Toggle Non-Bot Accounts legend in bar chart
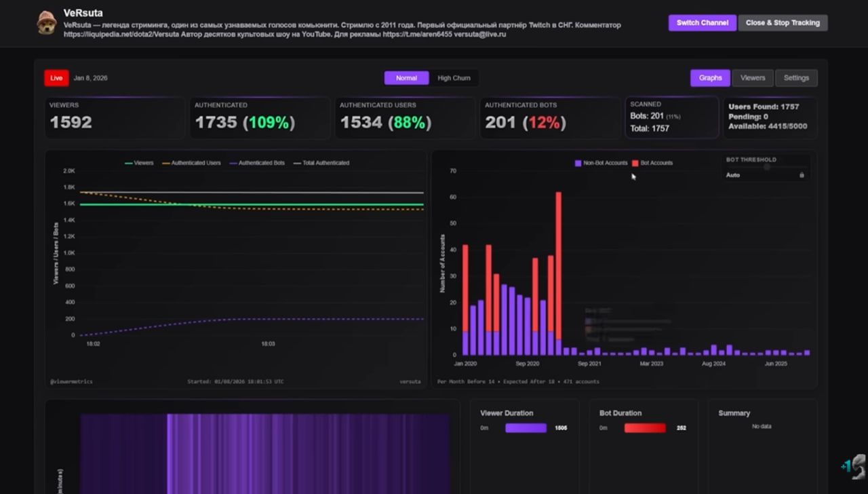The width and height of the screenshot is (868, 494). tap(601, 163)
